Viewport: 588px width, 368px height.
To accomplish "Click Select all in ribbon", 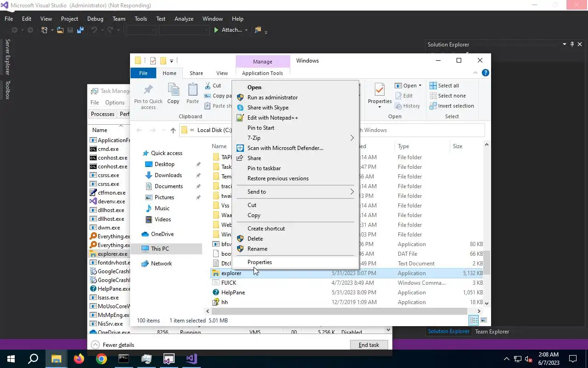I will pyautogui.click(x=444, y=86).
